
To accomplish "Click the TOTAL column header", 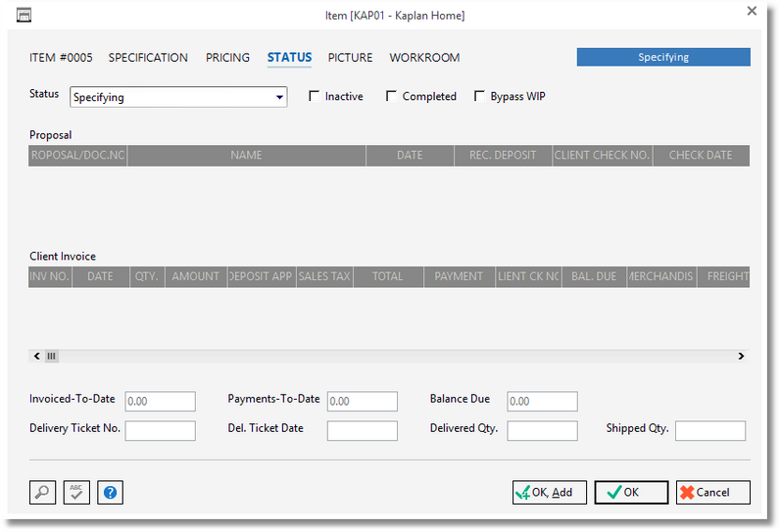I will click(x=388, y=277).
